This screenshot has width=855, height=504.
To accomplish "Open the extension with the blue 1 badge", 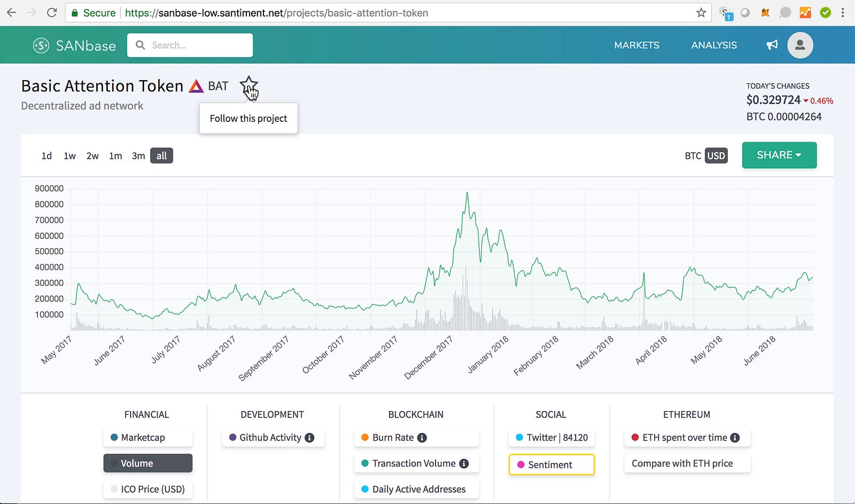I will pyautogui.click(x=726, y=13).
